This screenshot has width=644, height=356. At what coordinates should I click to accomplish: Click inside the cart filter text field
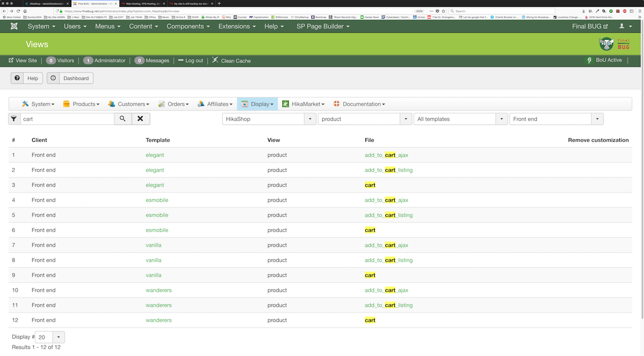pyautogui.click(x=67, y=119)
